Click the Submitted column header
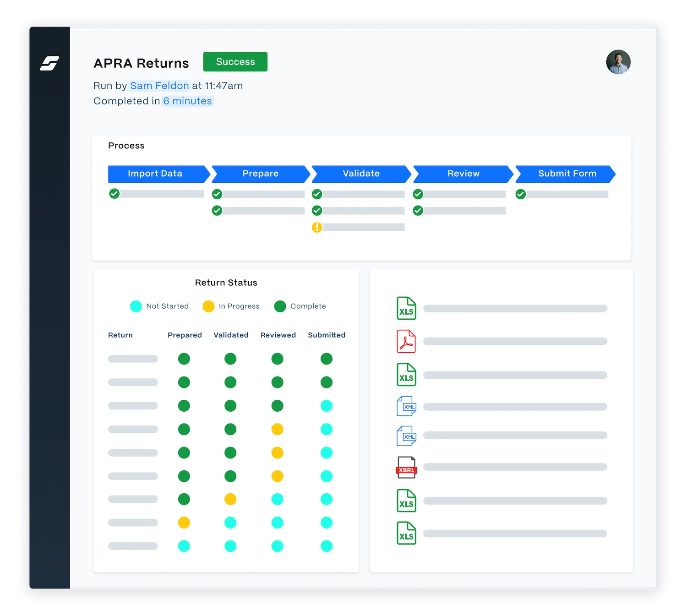This screenshot has width=687, height=616. point(327,335)
